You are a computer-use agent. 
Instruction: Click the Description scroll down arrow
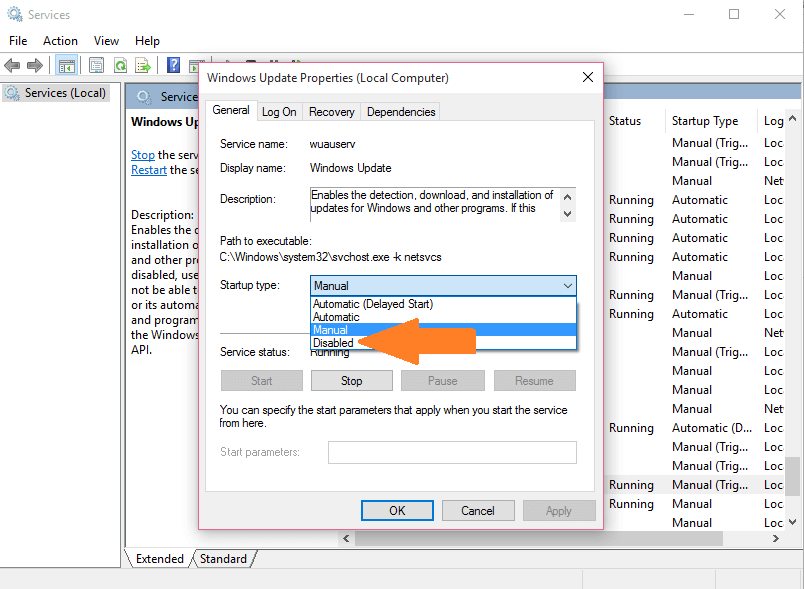pyautogui.click(x=567, y=214)
